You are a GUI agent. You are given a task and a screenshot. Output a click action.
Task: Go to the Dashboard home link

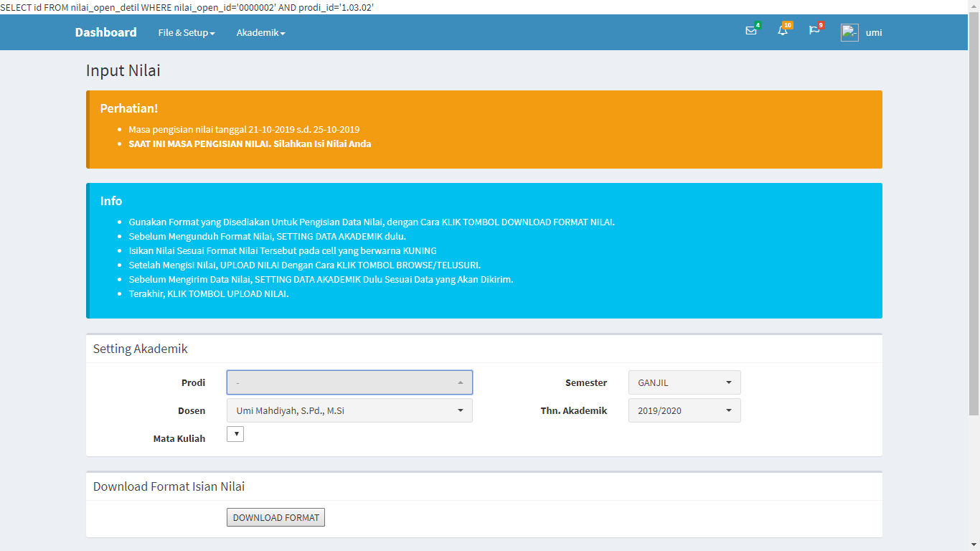coord(105,32)
